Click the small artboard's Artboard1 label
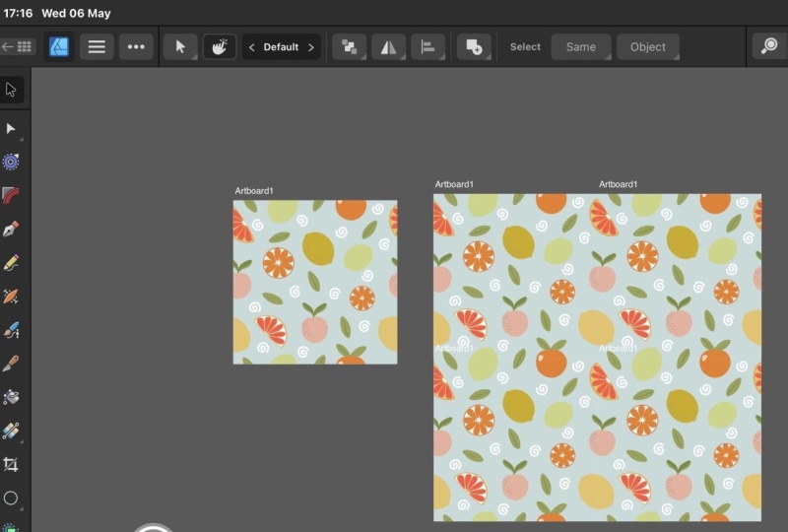 254,191
